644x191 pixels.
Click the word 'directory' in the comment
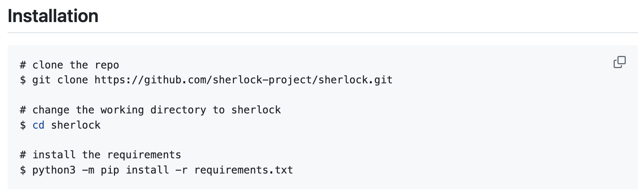[x=178, y=110]
